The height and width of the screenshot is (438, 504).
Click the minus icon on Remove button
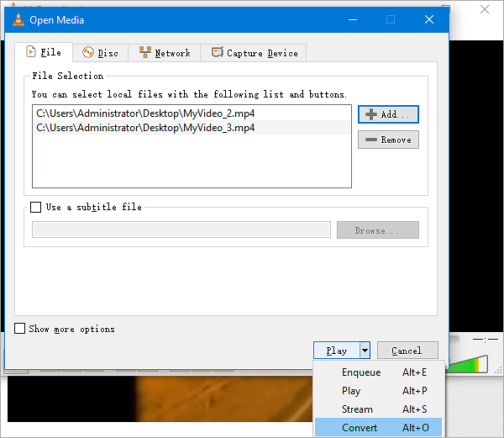point(370,140)
